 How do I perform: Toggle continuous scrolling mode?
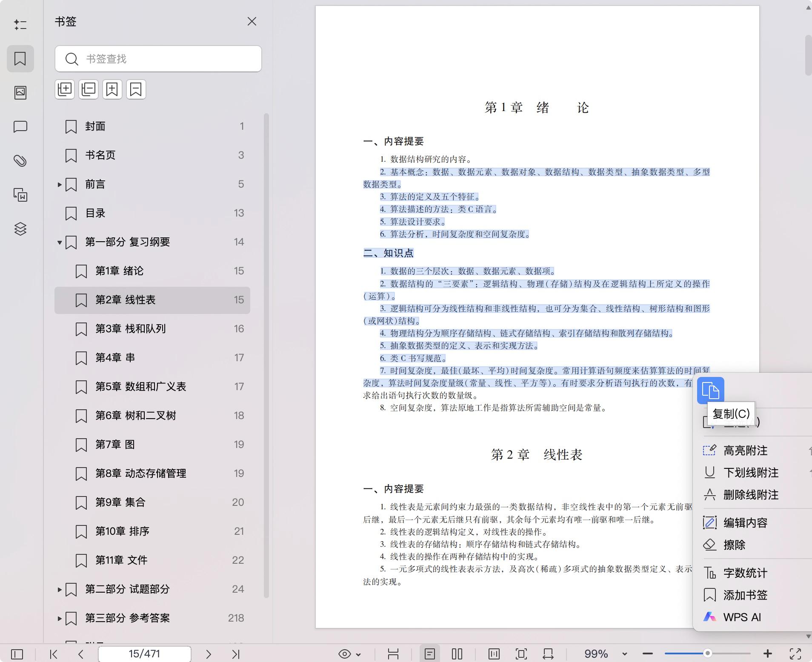point(393,654)
